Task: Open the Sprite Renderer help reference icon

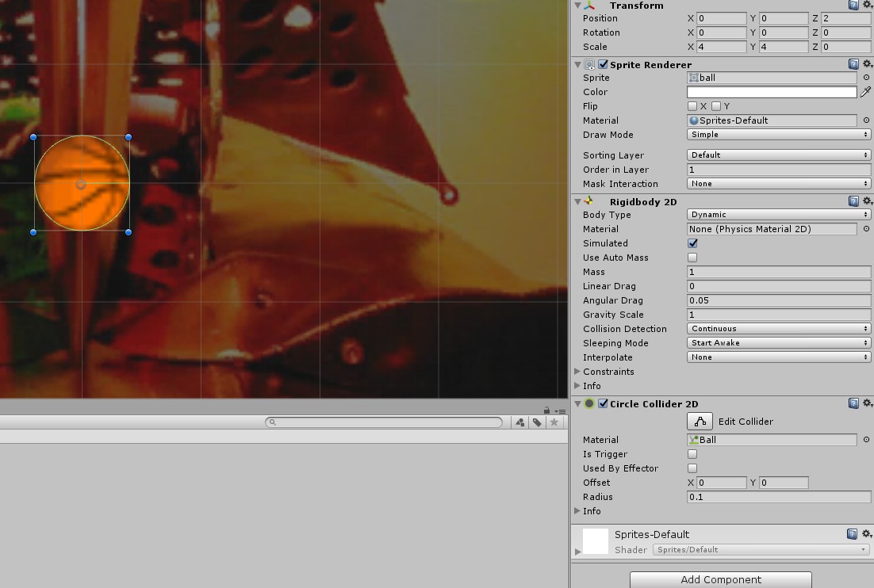Action: coord(853,64)
